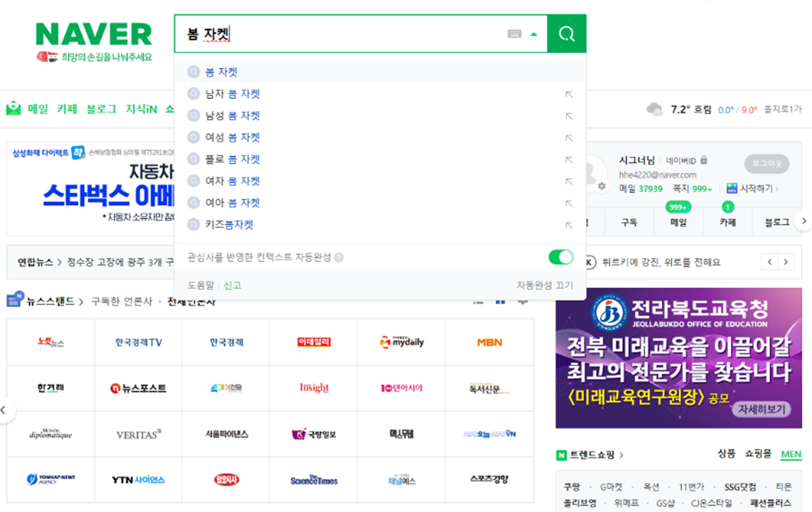Image resolution: width=812 pixels, height=512 pixels.
Task: Click the green search magnifier button
Action: pos(566,34)
